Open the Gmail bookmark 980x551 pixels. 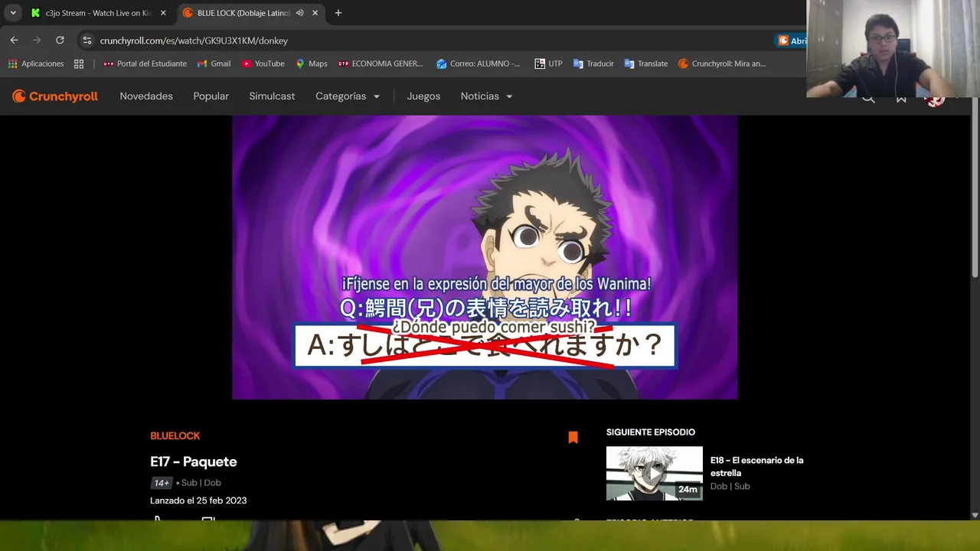click(x=214, y=64)
